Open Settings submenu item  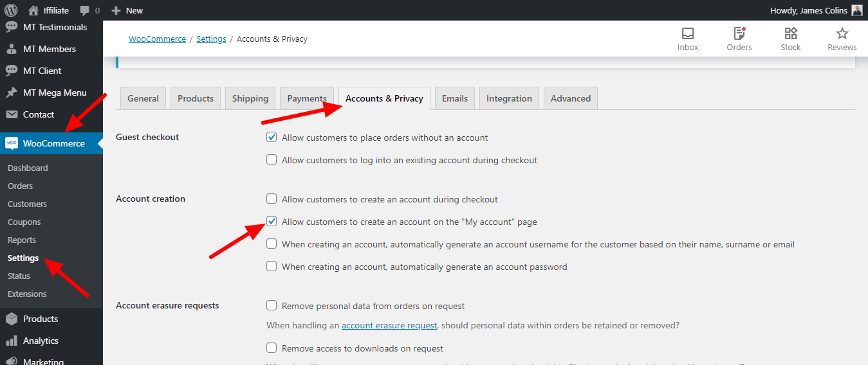[23, 258]
